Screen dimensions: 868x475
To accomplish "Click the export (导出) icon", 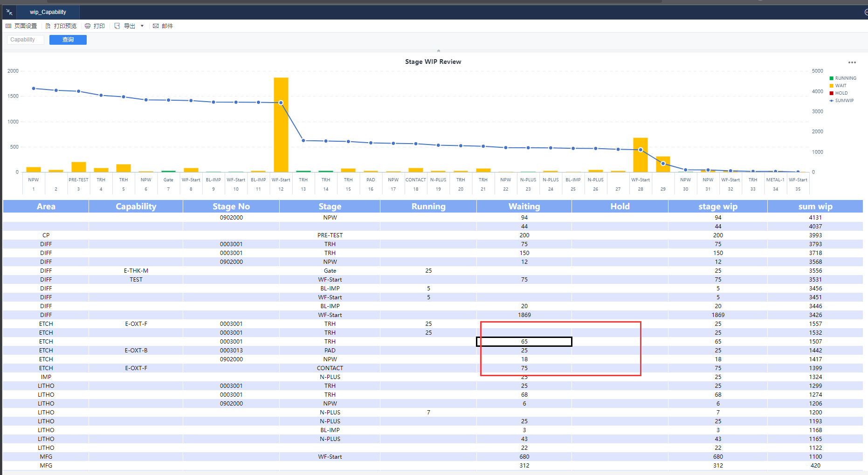I will [117, 26].
